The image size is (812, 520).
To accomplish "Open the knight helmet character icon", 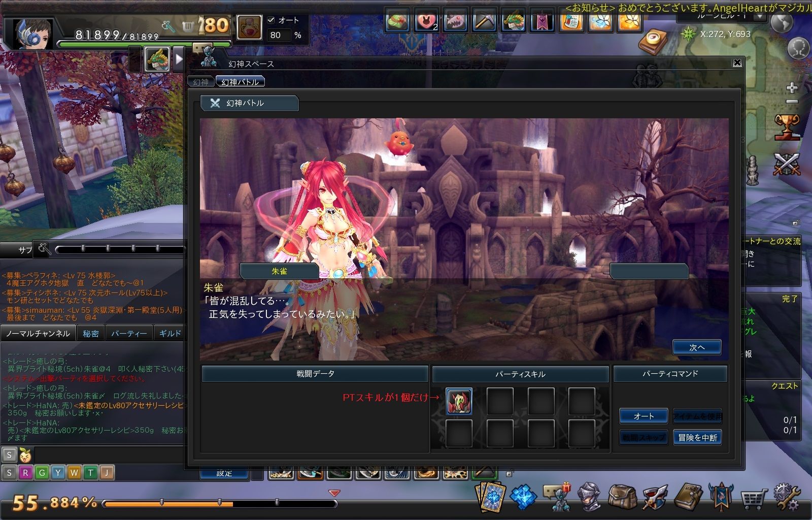I will [589, 497].
